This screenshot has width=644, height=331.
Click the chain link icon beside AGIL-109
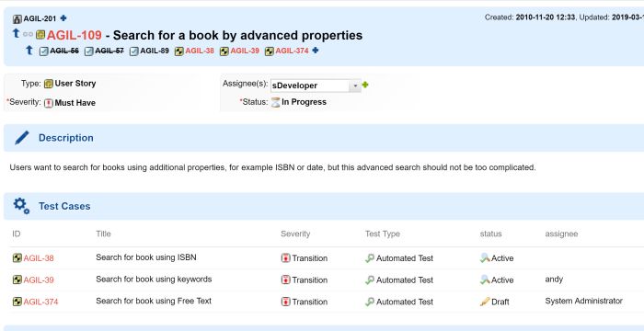pos(28,35)
